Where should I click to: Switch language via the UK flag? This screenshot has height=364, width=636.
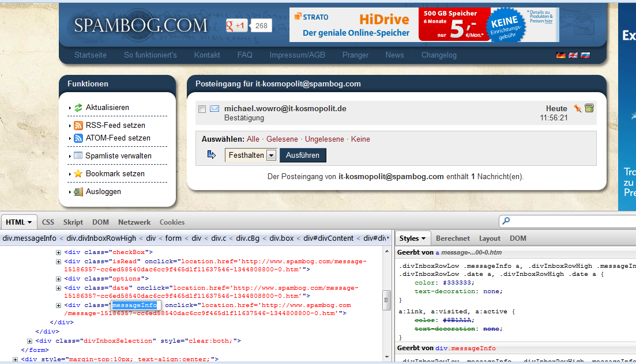(573, 55)
